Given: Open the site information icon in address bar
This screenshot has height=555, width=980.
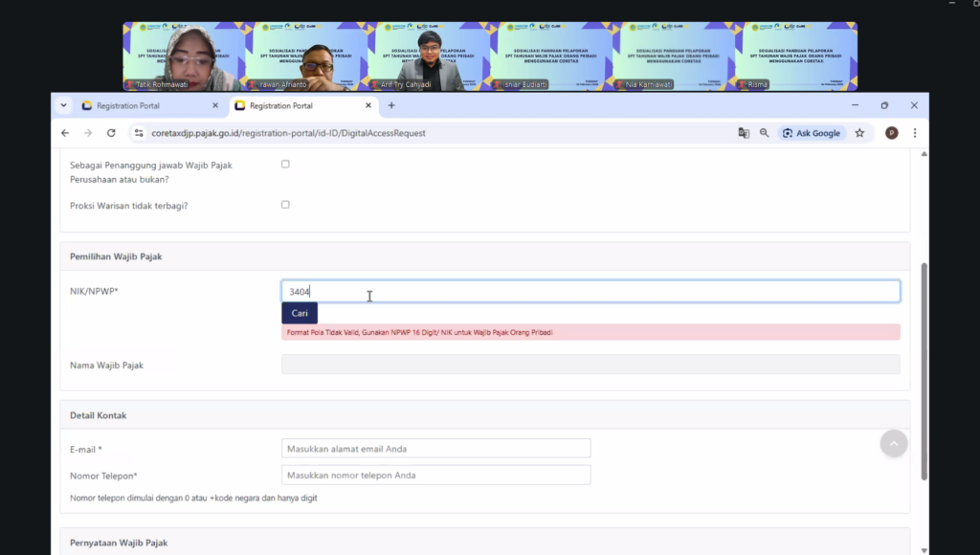Looking at the screenshot, I should (x=139, y=133).
